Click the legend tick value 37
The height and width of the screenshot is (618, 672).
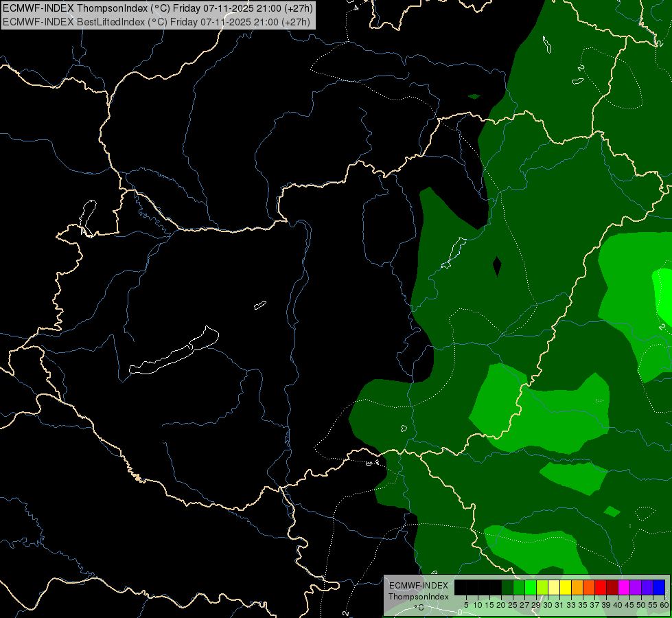594,605
